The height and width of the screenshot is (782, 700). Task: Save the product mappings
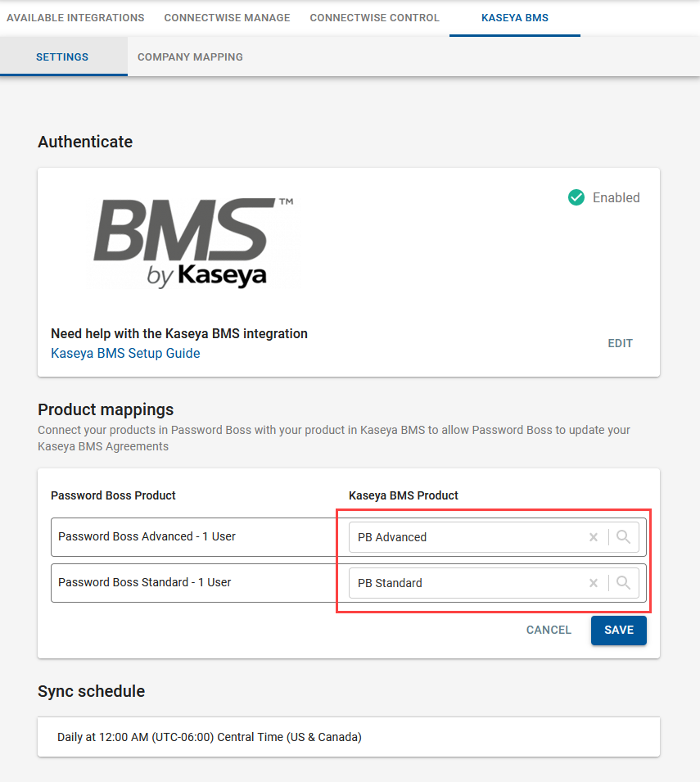pos(619,630)
